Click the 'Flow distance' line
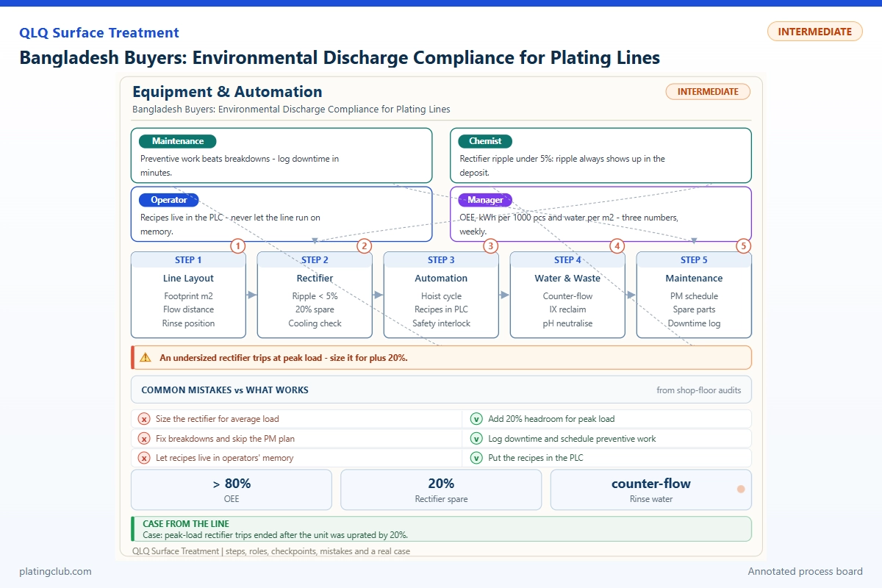Screen dimensions: 882x588 188,309
